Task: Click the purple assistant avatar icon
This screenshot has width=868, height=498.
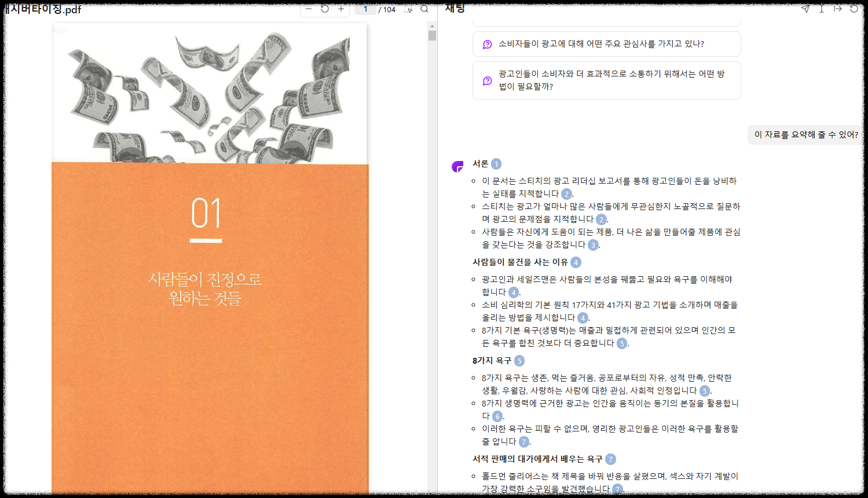Action: point(457,166)
